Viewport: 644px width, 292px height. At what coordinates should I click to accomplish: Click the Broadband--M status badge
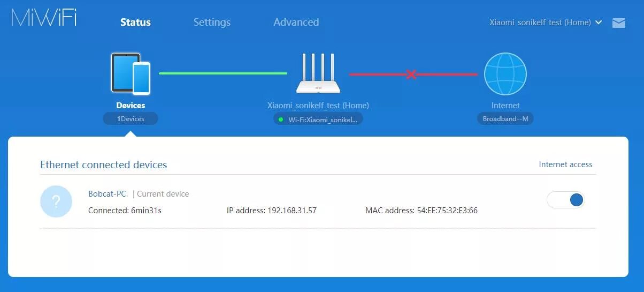coord(505,119)
